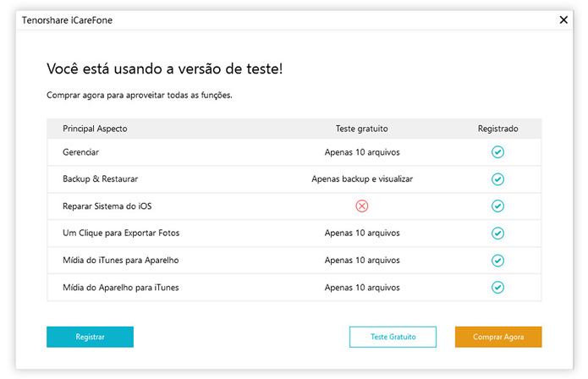The image size is (588, 379).
Task: Click the checkmark for Mídia do iTunes para Aparelho
Action: coord(497,261)
